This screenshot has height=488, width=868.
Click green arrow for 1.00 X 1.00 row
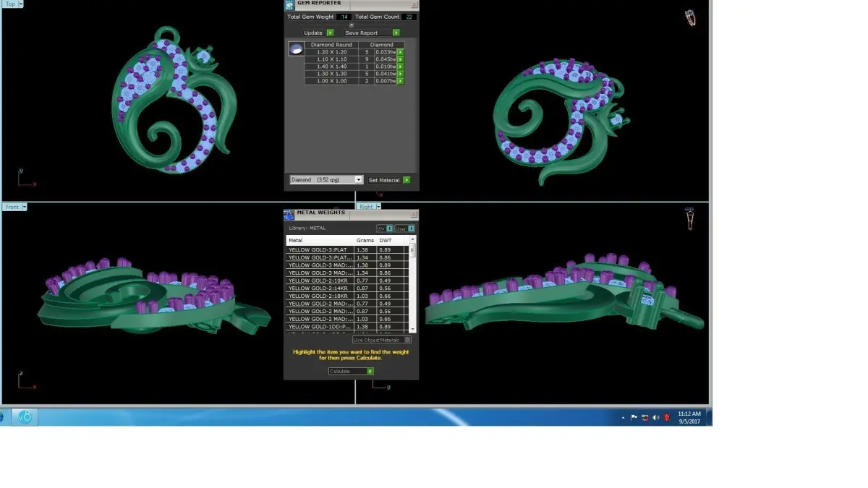coord(401,81)
